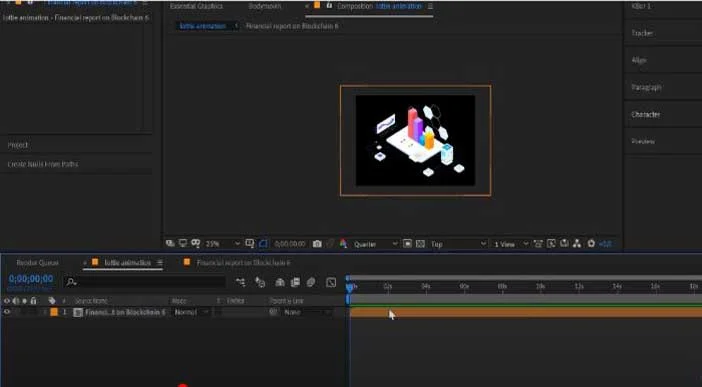This screenshot has height=387, width=702.
Task: Select the lottie animation breadcrumb in viewer
Action: point(203,26)
